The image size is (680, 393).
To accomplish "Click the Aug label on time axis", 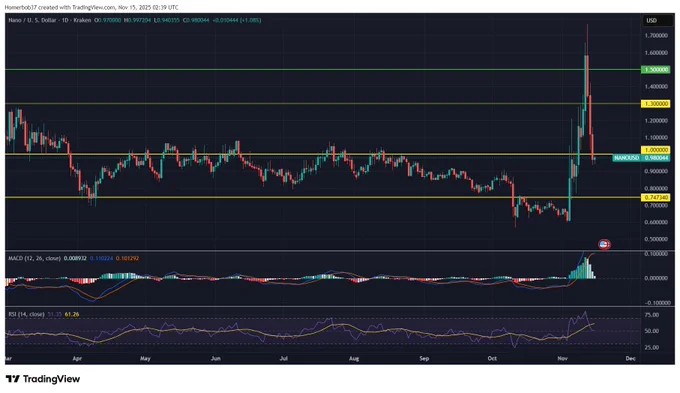I will (354, 359).
